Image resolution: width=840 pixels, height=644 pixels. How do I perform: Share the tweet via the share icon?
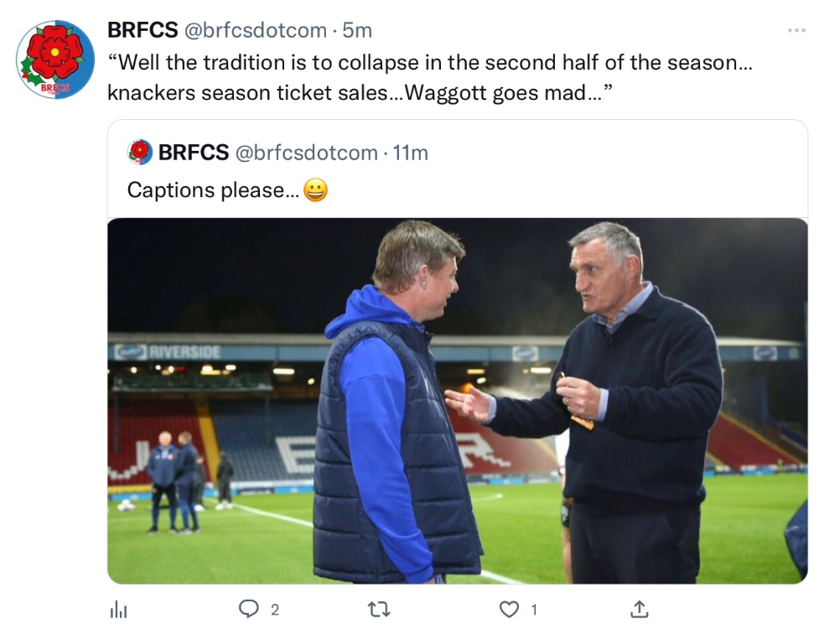639,610
